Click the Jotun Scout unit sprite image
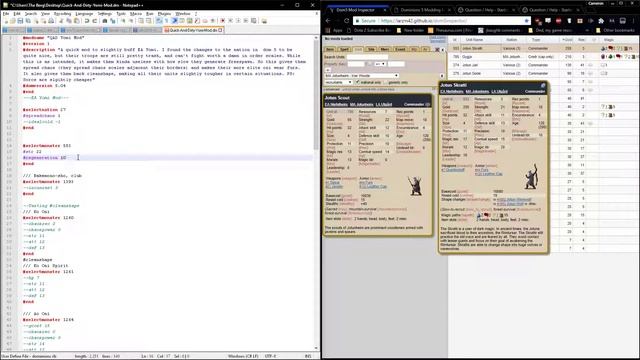 [x=415, y=186]
